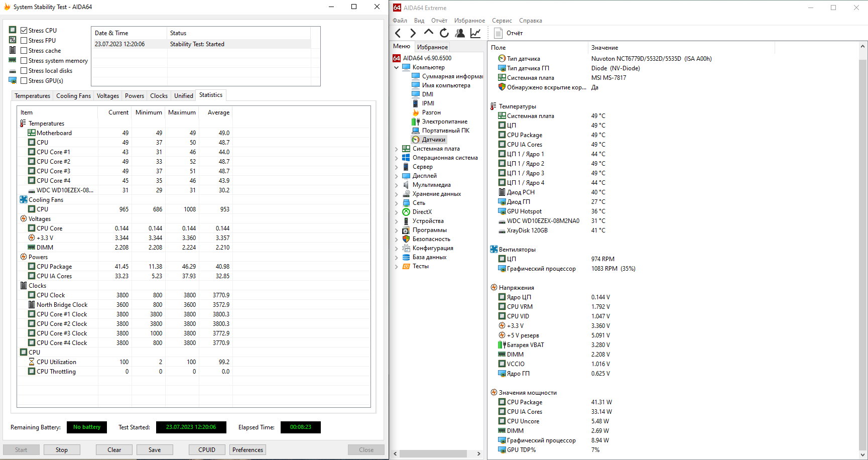
Task: Collapse the Компьютер tree node
Action: (397, 67)
